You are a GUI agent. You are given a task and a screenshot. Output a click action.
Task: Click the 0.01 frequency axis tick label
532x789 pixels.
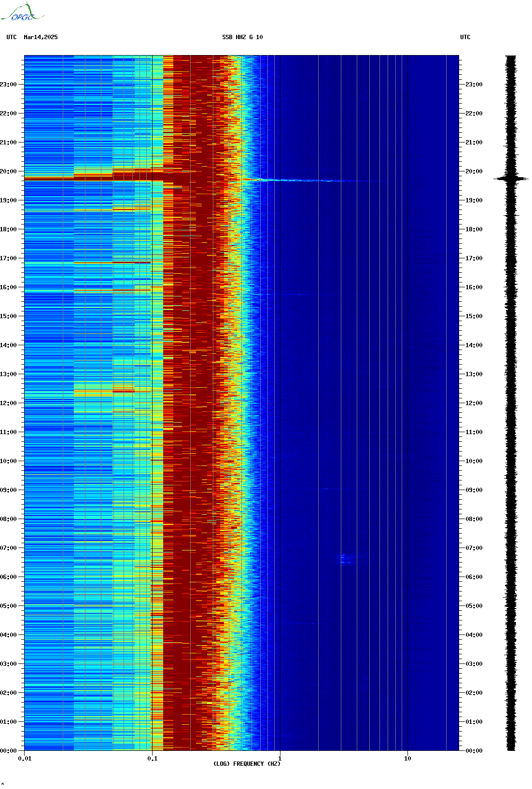tap(25, 758)
